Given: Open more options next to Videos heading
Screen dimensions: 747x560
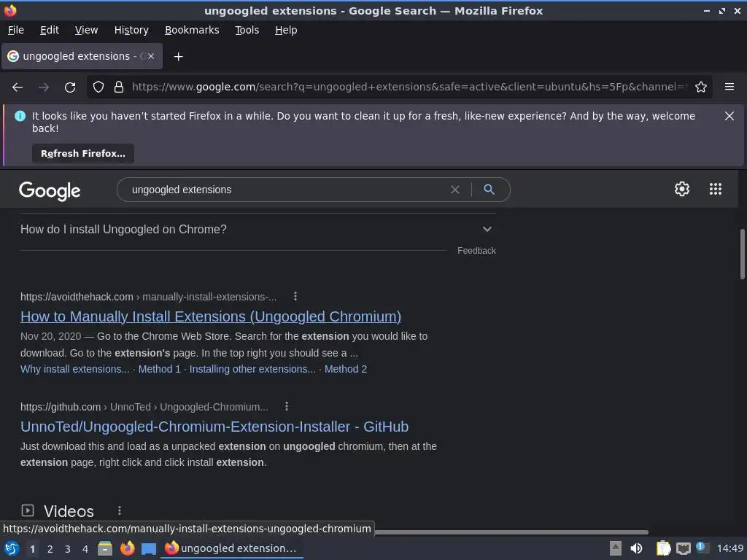Looking at the screenshot, I should 120,510.
